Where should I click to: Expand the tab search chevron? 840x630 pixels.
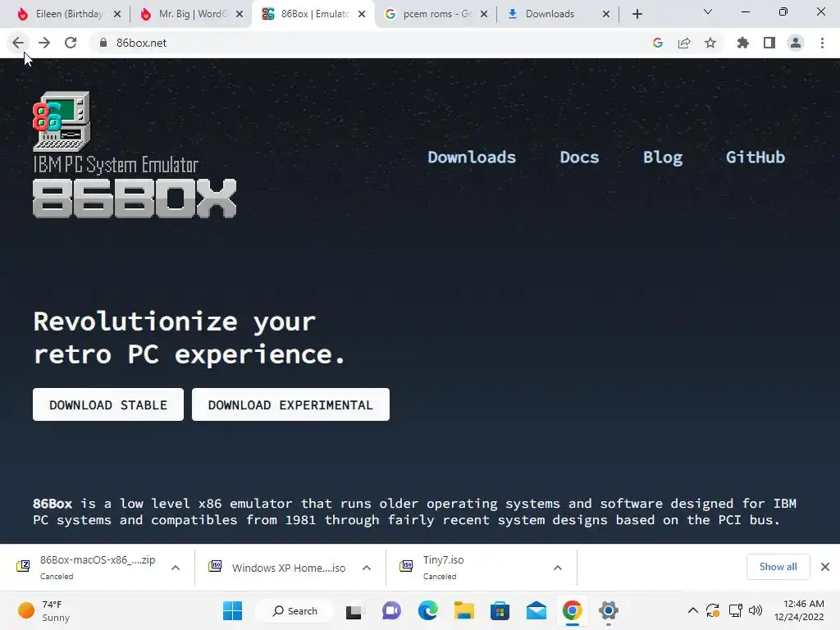point(708,11)
